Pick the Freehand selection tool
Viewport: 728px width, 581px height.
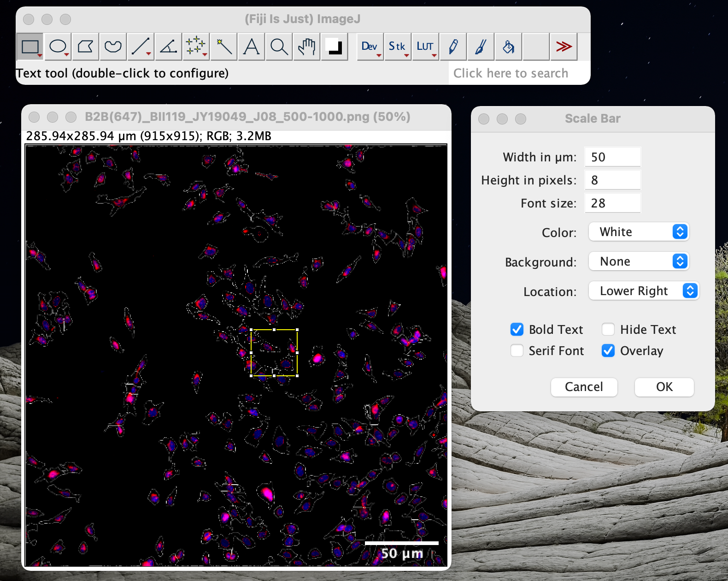[113, 47]
